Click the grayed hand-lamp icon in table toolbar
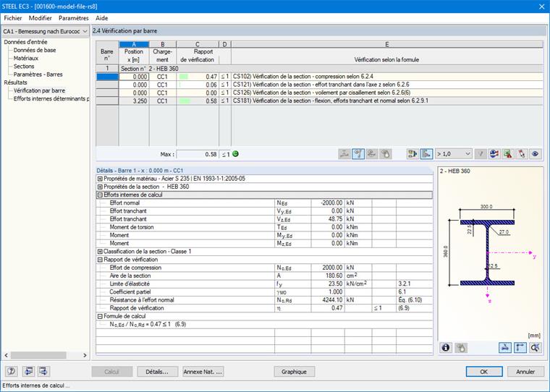 386,154
